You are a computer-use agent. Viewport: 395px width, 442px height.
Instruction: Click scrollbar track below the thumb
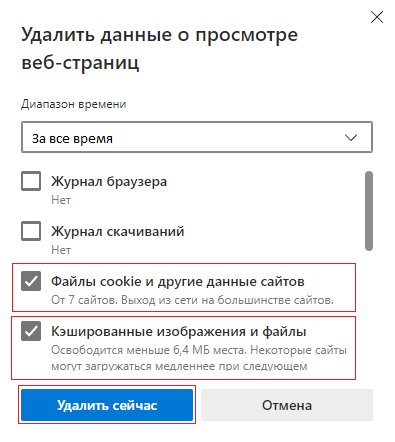click(369, 313)
